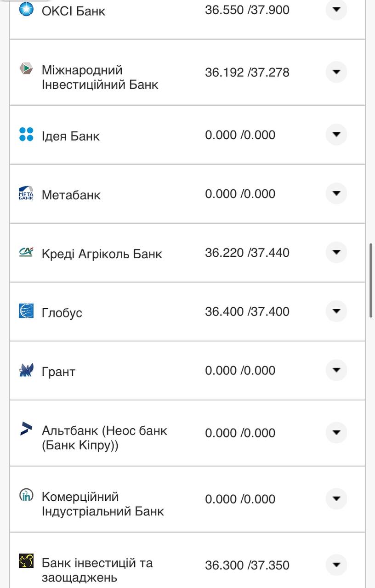Click the Банк інвестицій та заощаджень logo
375x588 pixels.
[26, 561]
